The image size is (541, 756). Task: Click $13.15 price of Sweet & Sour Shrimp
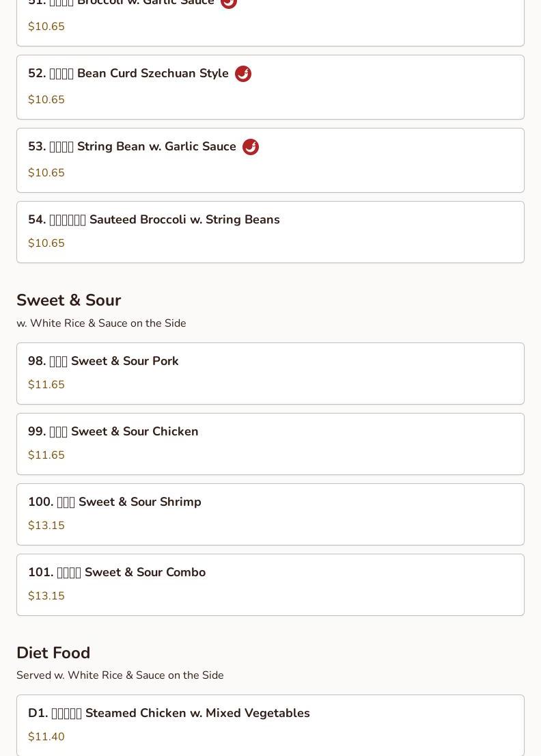46,526
